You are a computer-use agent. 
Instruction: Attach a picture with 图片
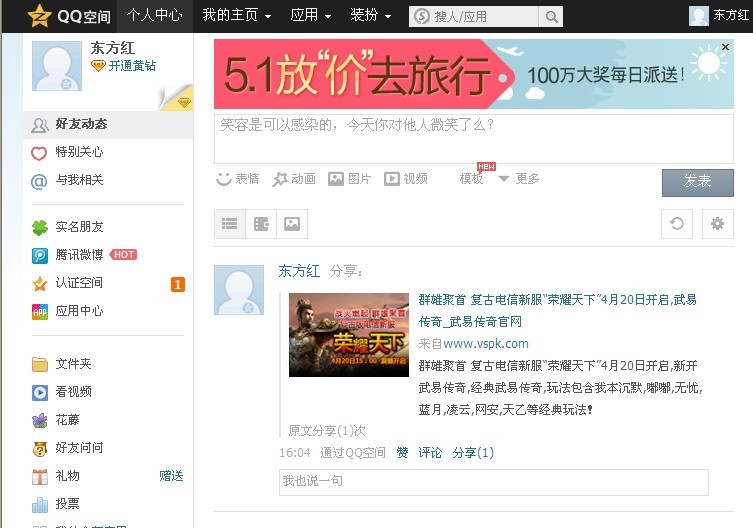click(350, 179)
